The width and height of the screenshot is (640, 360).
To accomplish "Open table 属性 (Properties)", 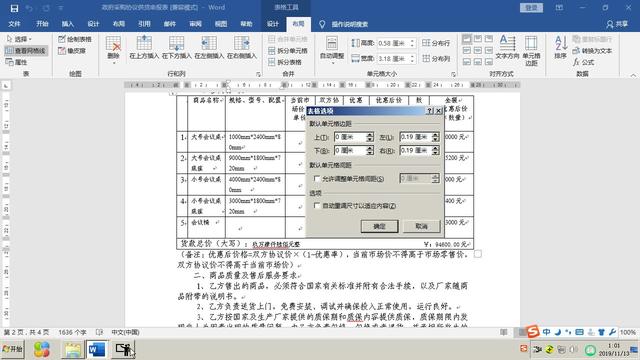I will (x=17, y=62).
